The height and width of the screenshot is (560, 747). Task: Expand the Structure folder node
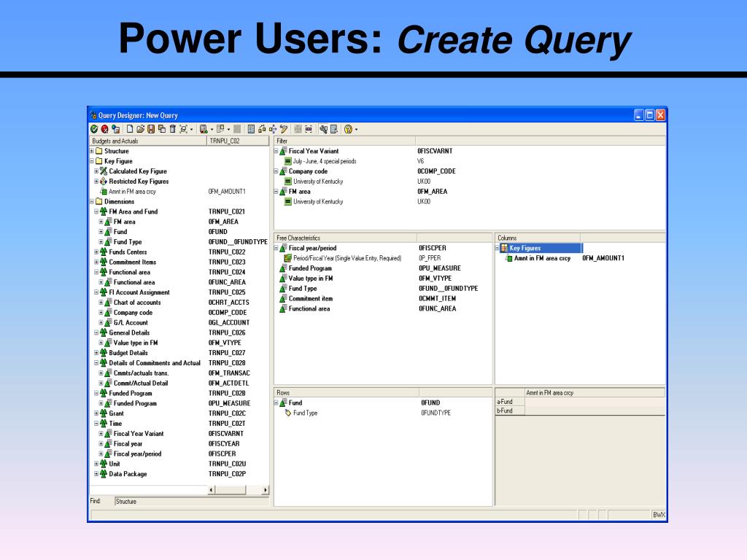point(92,151)
